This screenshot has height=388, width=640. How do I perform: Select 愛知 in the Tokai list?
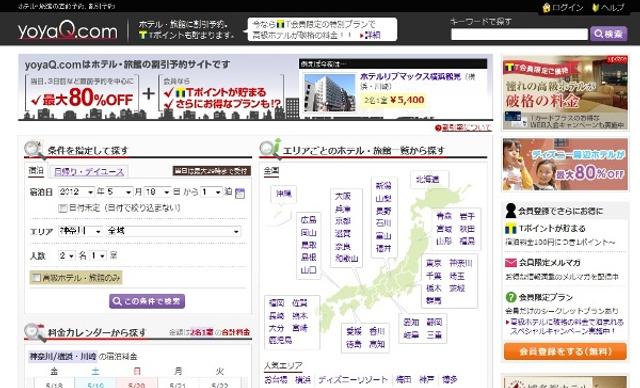(411, 322)
